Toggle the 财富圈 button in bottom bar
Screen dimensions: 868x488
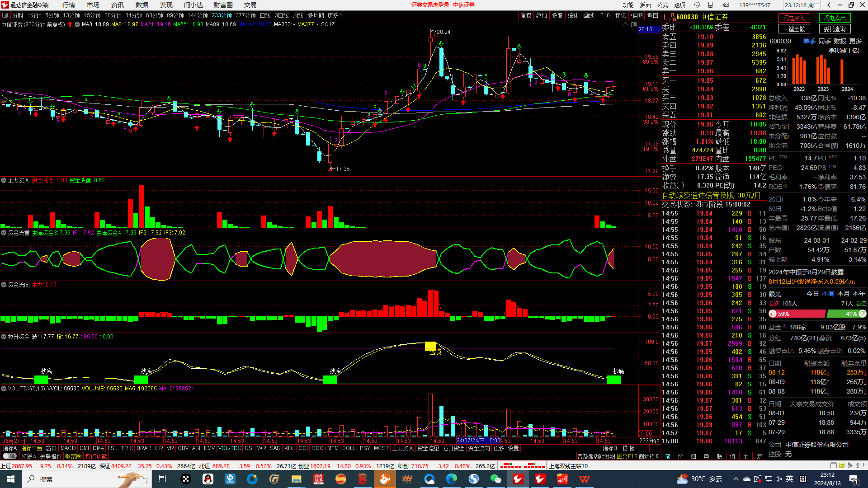point(73,456)
